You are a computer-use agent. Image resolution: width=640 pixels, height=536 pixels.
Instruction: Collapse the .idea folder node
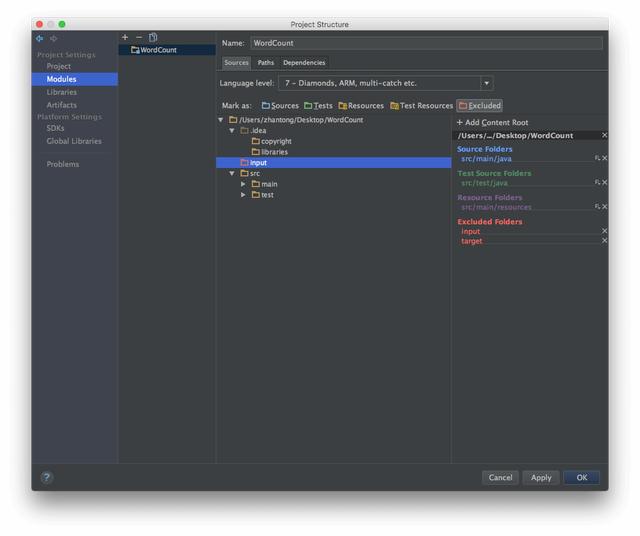(x=232, y=131)
